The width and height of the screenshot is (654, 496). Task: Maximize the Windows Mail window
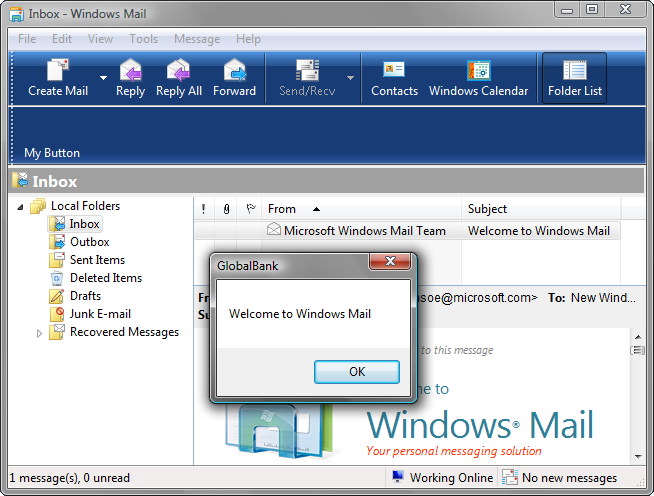(591, 9)
